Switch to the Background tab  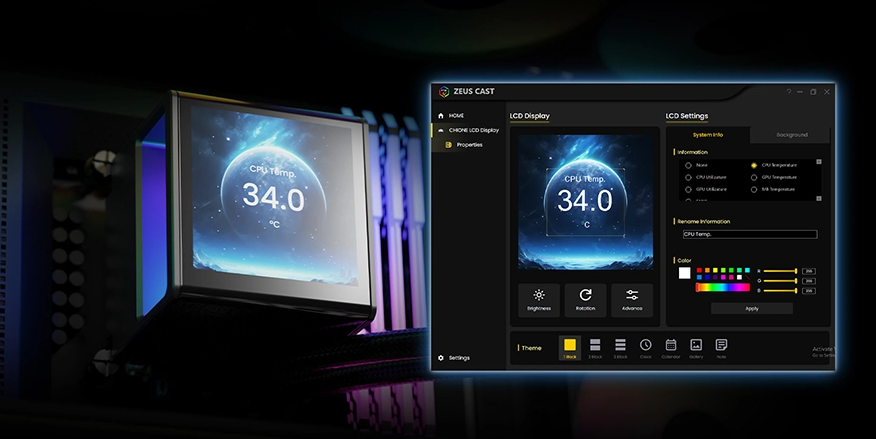click(791, 134)
